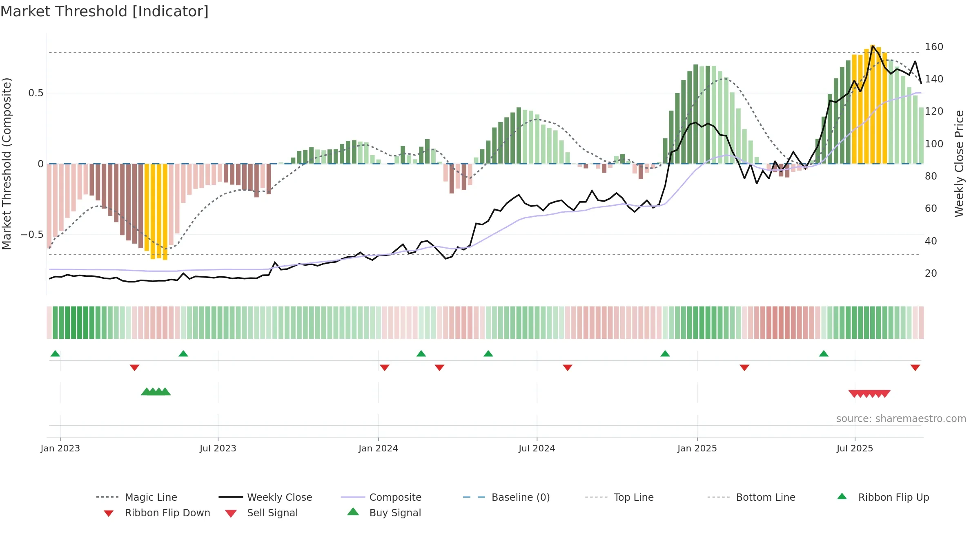The width and height of the screenshot is (980, 551).
Task: Toggle the Ribbon Flip Up legend entry
Action: tap(883, 497)
